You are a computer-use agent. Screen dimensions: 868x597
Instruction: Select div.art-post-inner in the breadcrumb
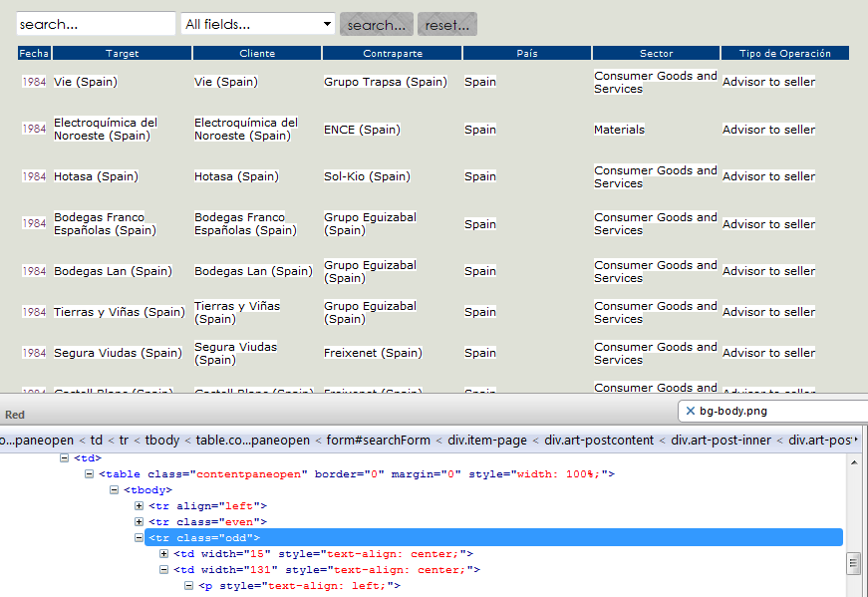(x=721, y=441)
